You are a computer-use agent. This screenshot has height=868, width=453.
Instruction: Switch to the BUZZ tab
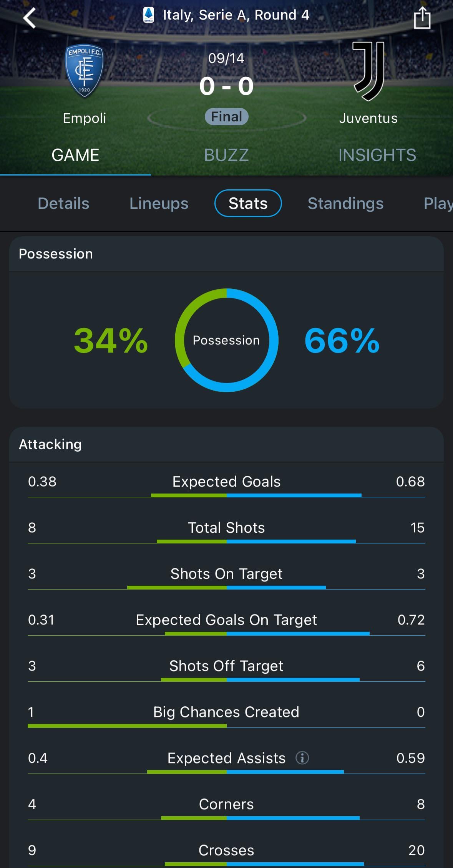tap(226, 155)
